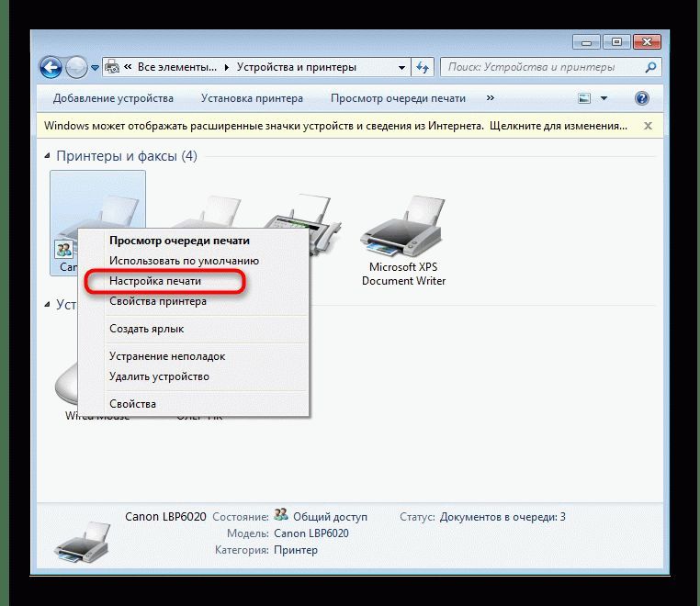Viewport: 700px width, 606px height.
Task: Click Установка принтера toolbar button
Action: click(x=252, y=98)
